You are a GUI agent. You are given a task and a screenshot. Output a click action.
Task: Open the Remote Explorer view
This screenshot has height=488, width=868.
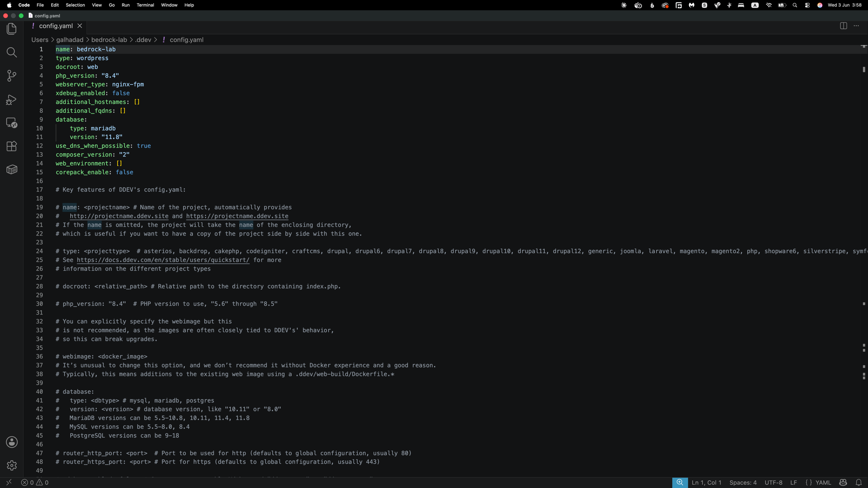12,123
